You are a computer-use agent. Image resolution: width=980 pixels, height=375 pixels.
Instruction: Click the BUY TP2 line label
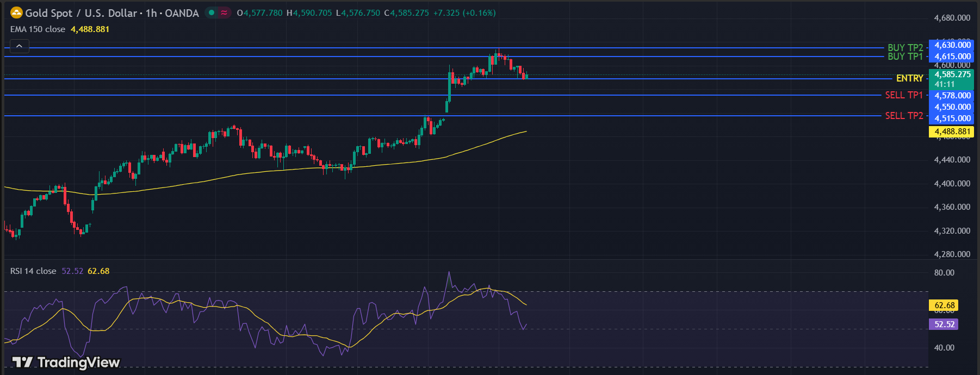pos(905,48)
